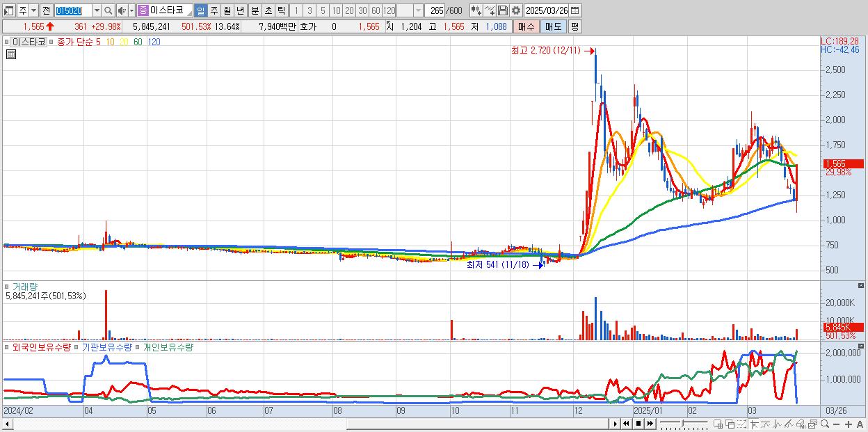
Task: Click the grid window layout icon
Action: [x=718, y=424]
